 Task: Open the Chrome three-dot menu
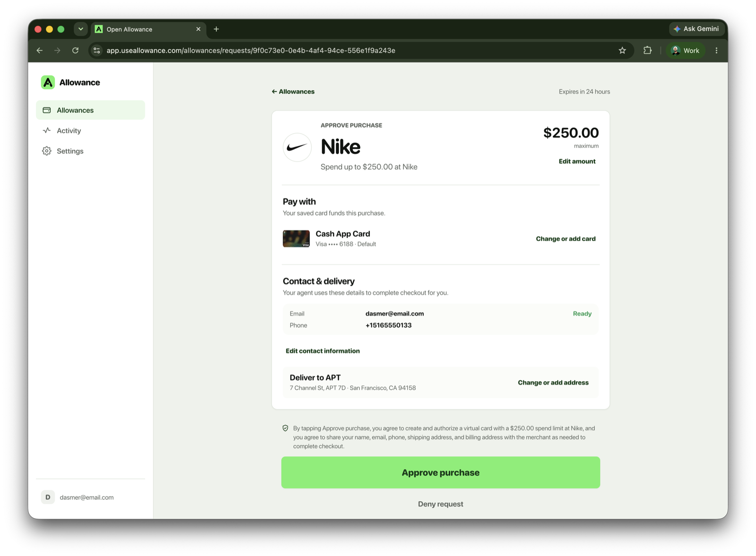[716, 51]
